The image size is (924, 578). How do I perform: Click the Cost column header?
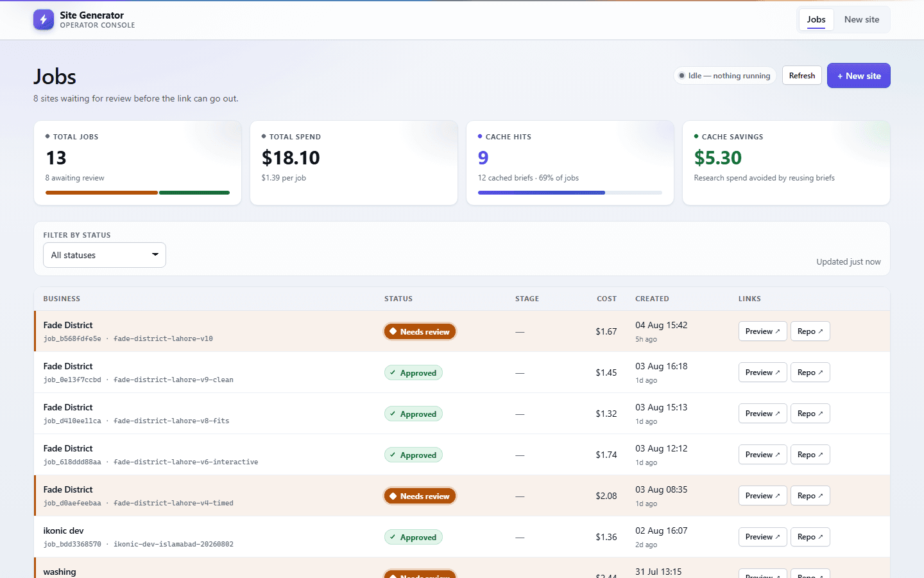[607, 299]
